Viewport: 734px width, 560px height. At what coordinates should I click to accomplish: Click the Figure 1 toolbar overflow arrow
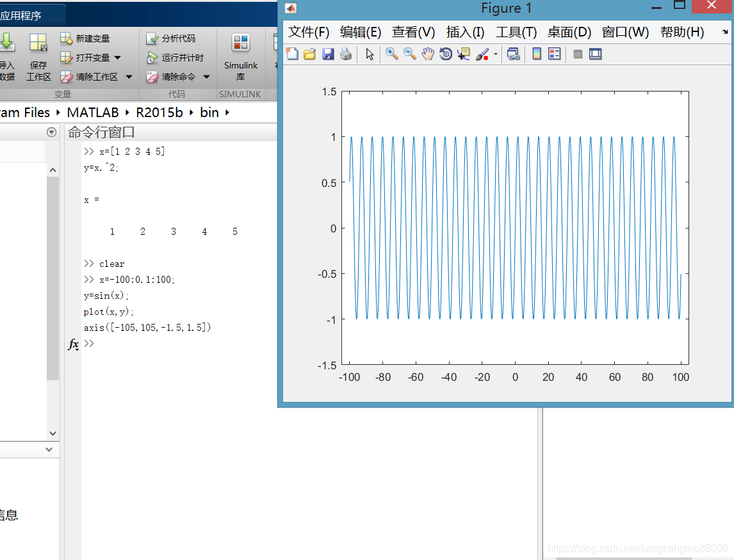(724, 32)
